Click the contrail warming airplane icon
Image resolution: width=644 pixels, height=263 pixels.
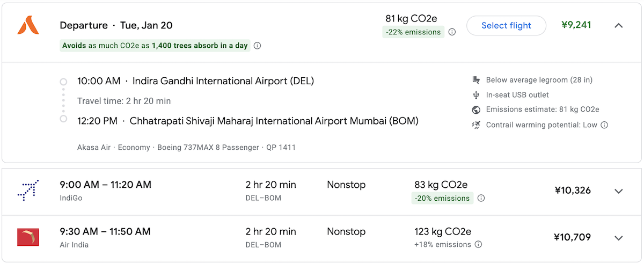click(475, 125)
